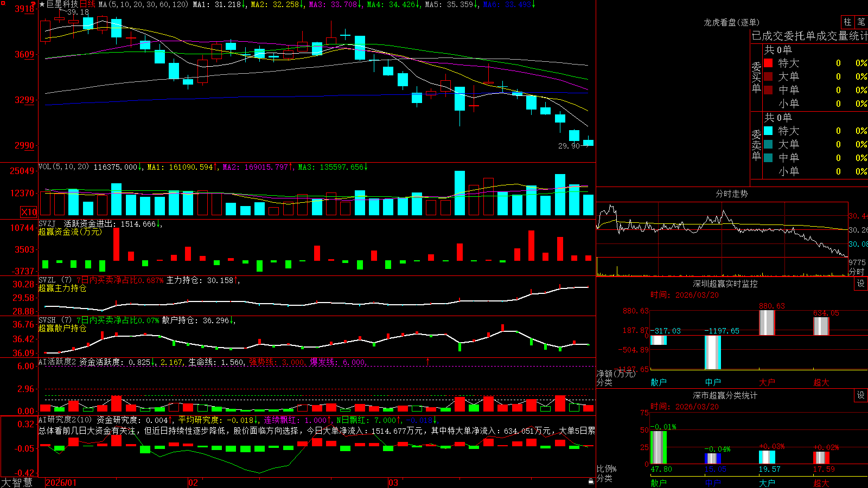
Task: Click the 时间: 2026/03/20 in 实时监控
Action: (685, 295)
